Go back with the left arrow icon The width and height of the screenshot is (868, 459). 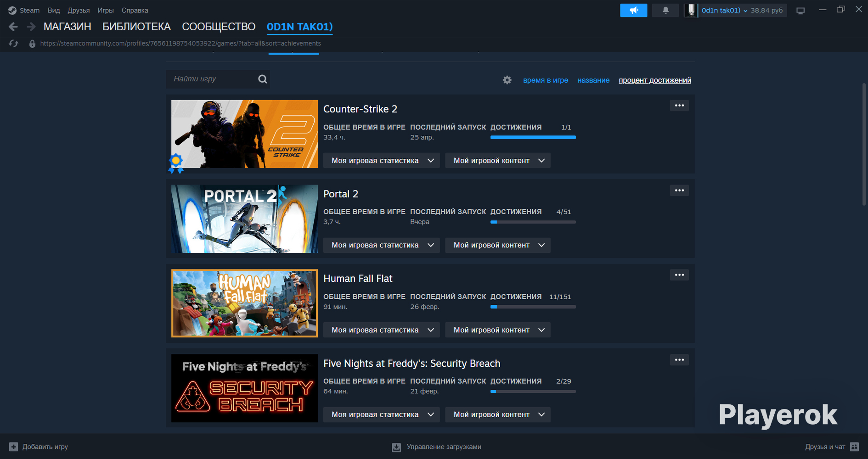pos(13,27)
